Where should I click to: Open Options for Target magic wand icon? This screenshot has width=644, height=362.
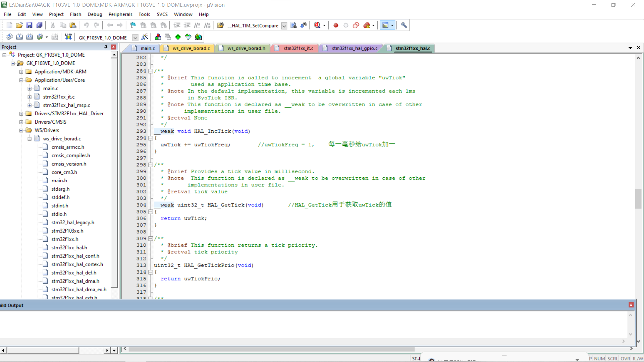145,37
